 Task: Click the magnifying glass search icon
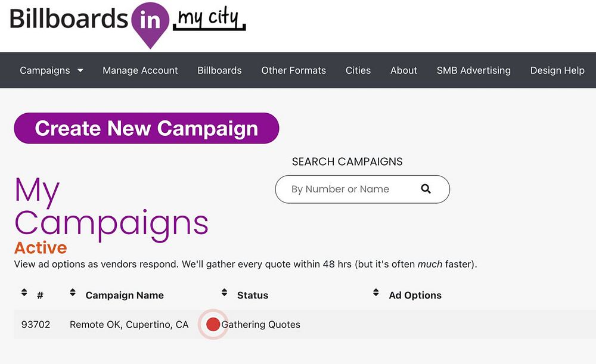tap(426, 189)
